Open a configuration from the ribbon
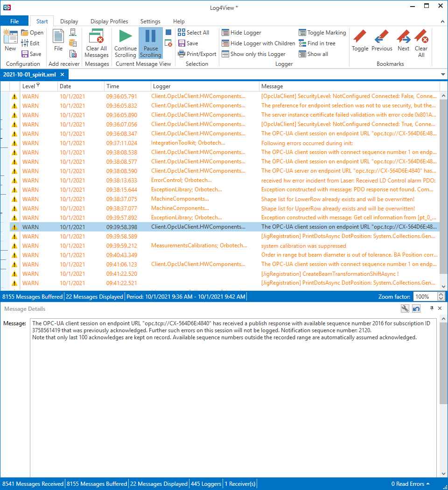Screen dimensions: 448x490 (x=33, y=33)
